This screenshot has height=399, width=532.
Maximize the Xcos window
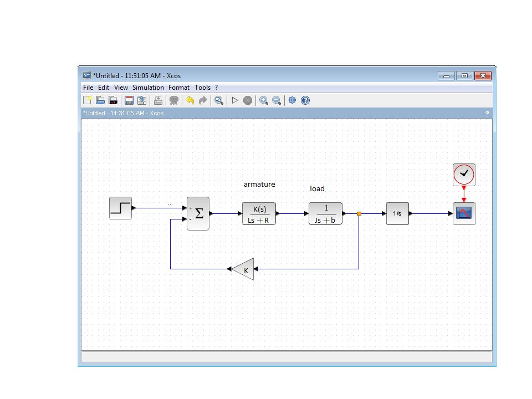(464, 76)
